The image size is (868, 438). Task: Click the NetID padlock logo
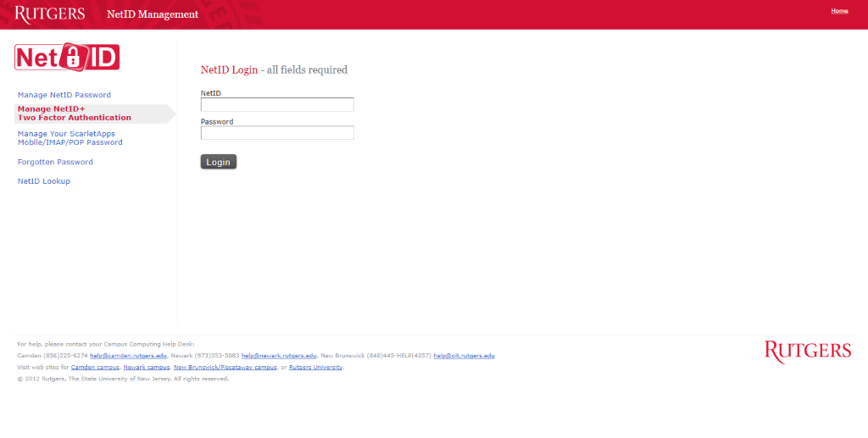click(x=67, y=57)
